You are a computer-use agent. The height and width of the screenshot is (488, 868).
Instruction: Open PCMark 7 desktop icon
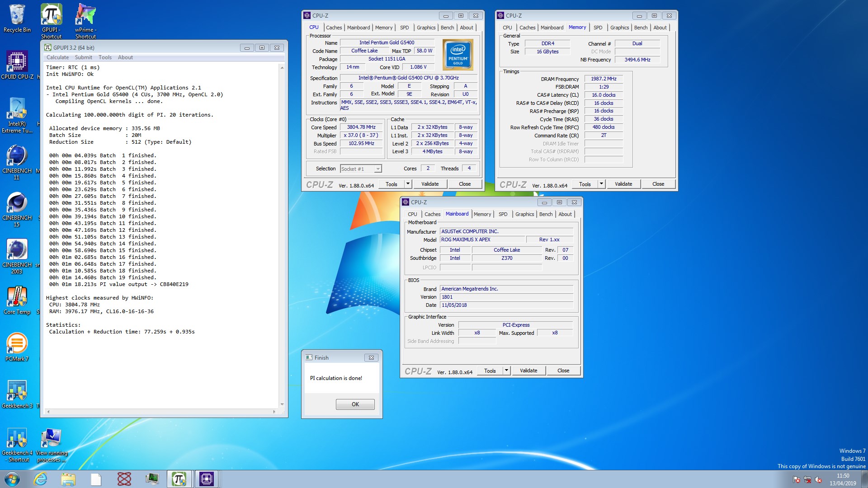click(17, 347)
